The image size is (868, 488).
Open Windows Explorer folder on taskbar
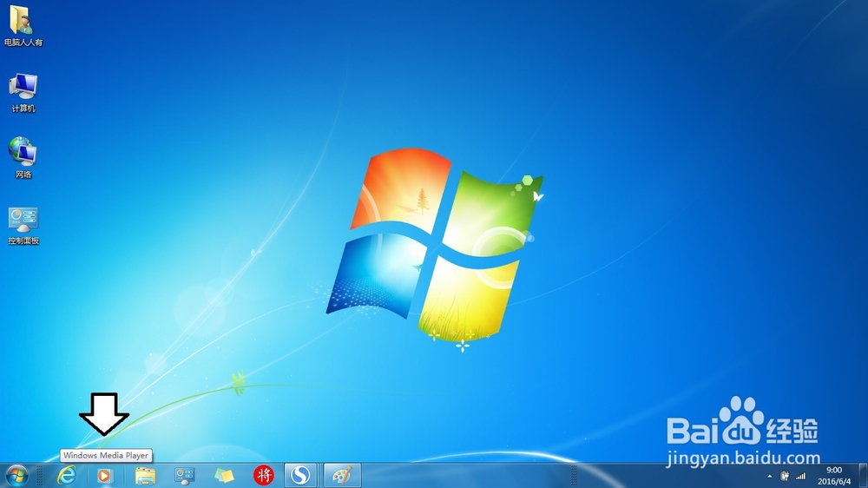point(145,475)
